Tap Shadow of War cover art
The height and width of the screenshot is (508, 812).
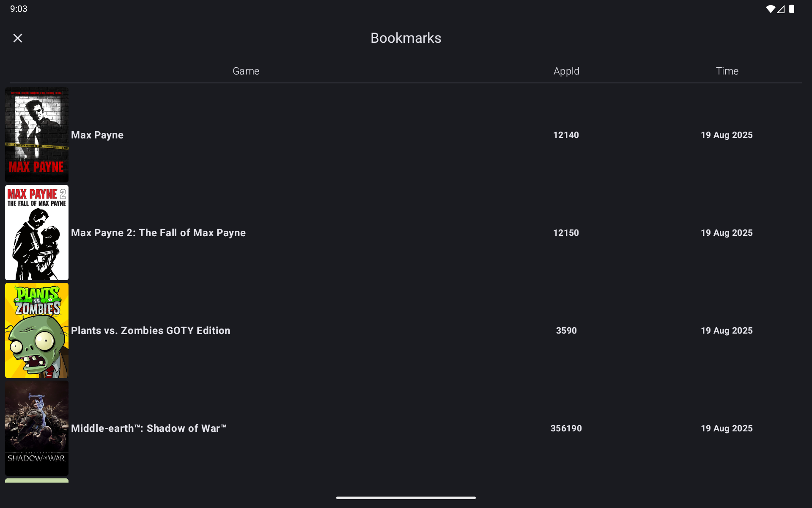(x=37, y=428)
